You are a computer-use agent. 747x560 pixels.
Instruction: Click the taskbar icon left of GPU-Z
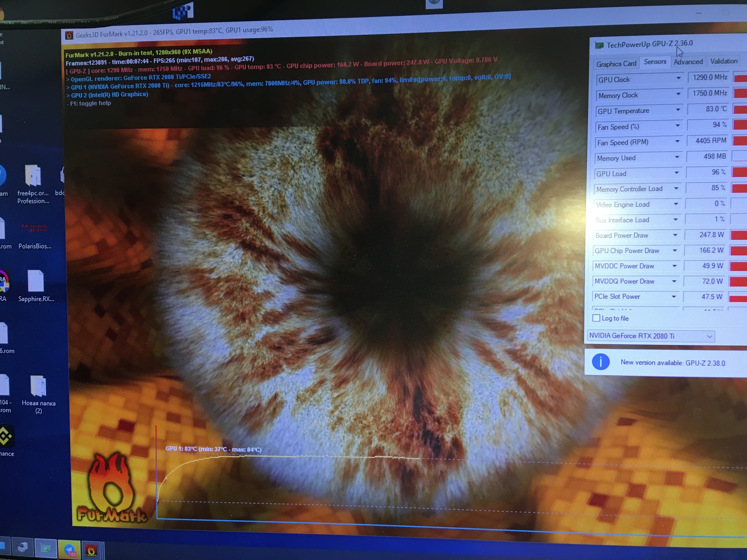pyautogui.click(x=23, y=548)
